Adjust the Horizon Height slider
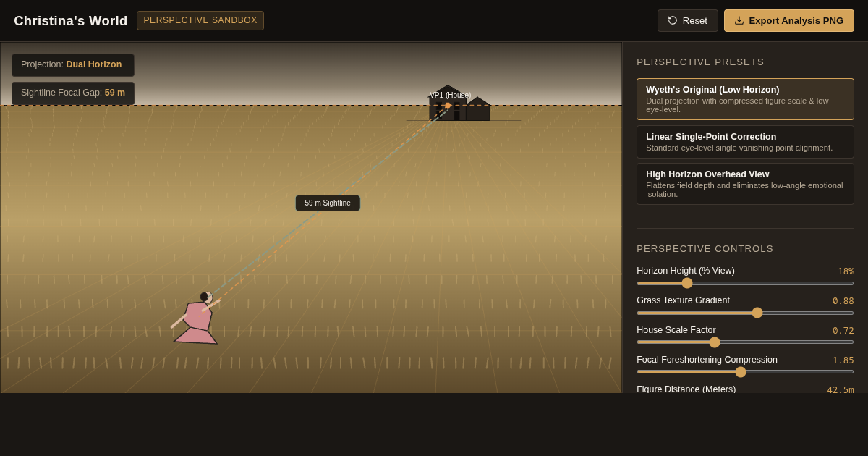 click(745, 283)
